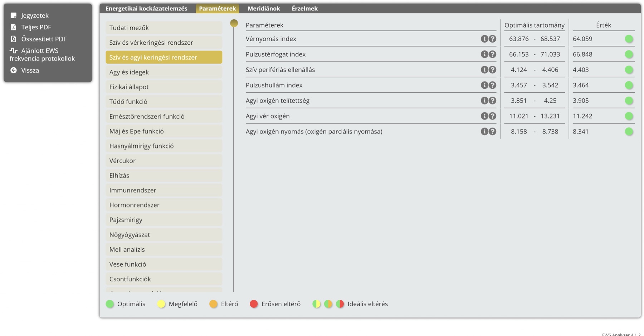Open the Jegyzetek notes icon
The width and height of the screenshot is (644, 336).
pos(14,15)
